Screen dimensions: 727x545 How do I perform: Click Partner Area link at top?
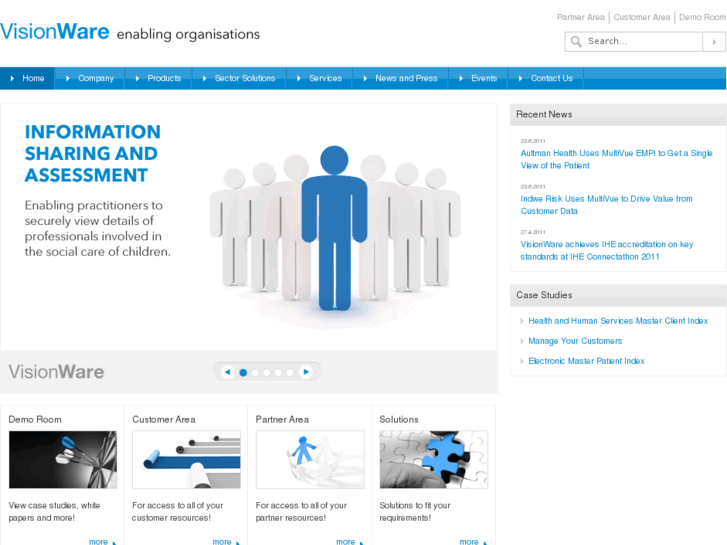(x=581, y=17)
